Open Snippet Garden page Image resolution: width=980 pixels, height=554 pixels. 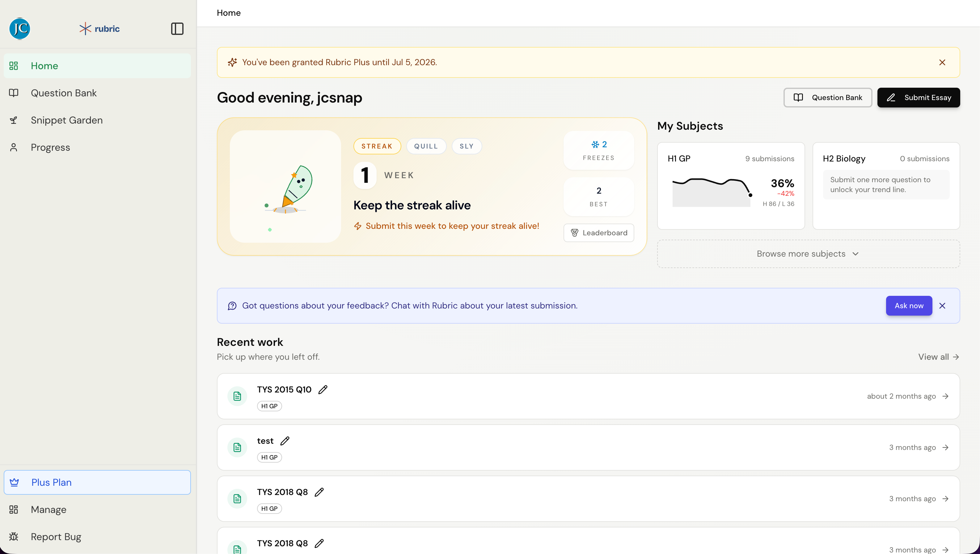pyautogui.click(x=97, y=120)
